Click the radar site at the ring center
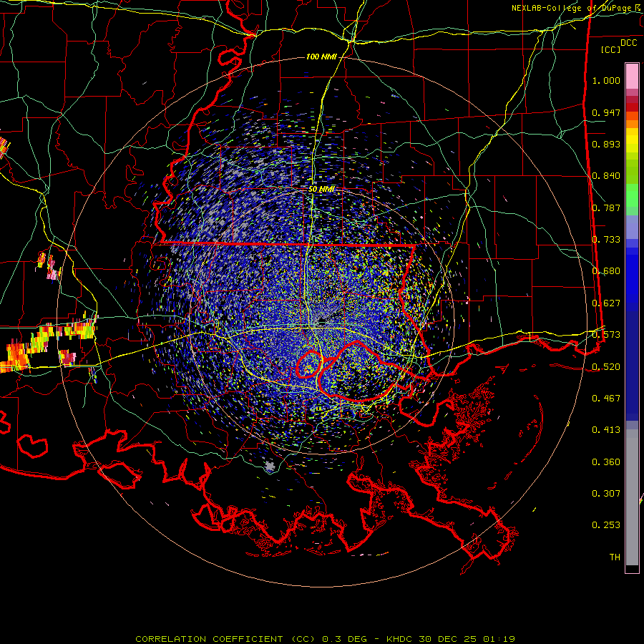This screenshot has width=644, height=644. 321,321
